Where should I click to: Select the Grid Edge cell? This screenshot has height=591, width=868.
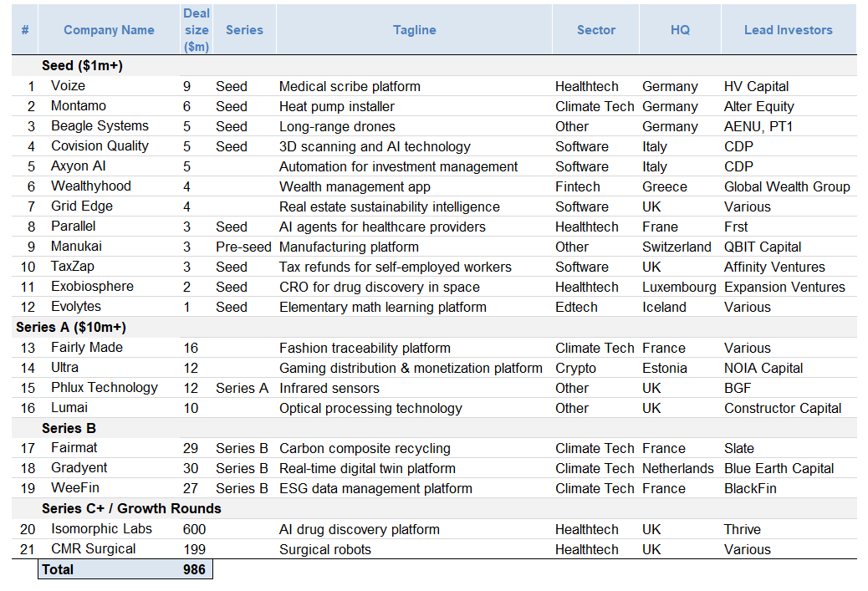coord(82,206)
